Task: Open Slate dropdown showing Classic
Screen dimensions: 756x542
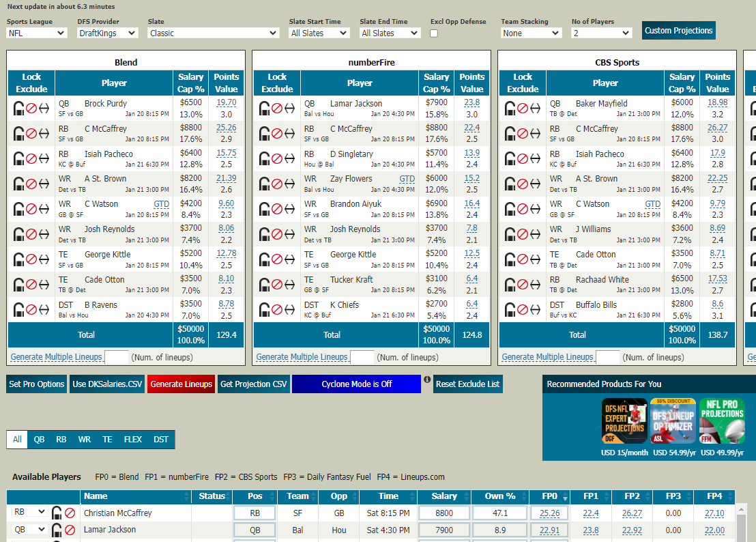Action: (214, 33)
